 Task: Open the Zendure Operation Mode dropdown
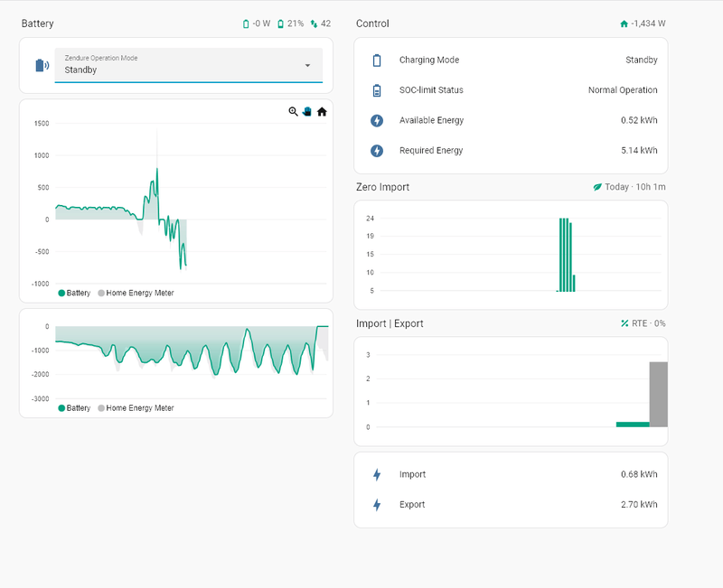point(189,65)
